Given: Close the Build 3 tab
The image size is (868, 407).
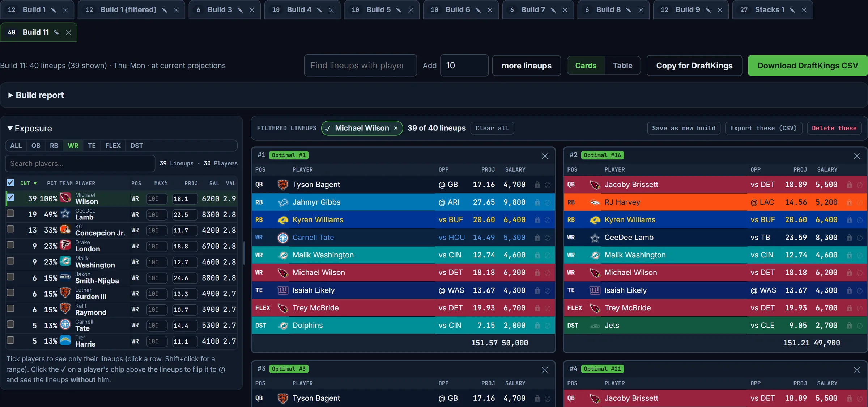Looking at the screenshot, I should click(252, 10).
